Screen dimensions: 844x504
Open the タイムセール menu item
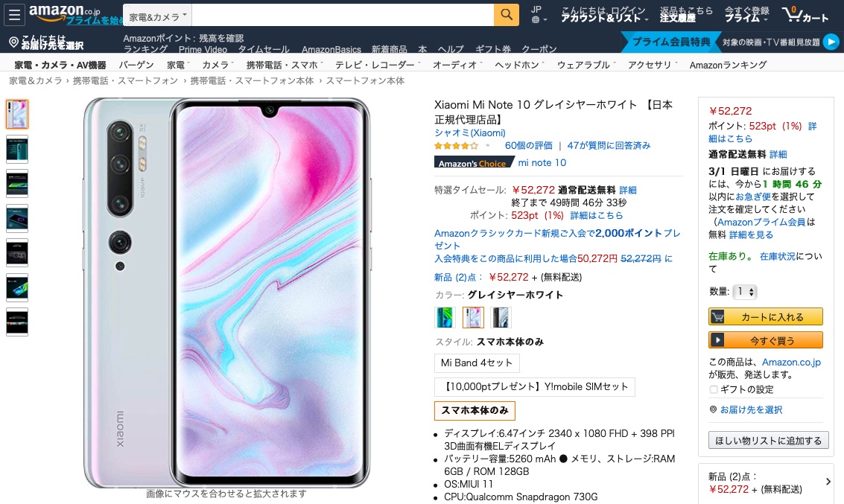[x=264, y=49]
